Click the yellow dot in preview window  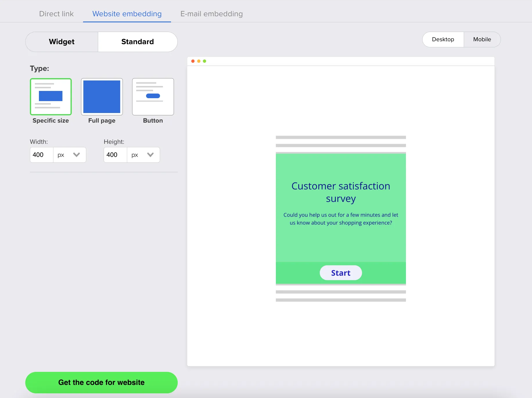pyautogui.click(x=199, y=61)
